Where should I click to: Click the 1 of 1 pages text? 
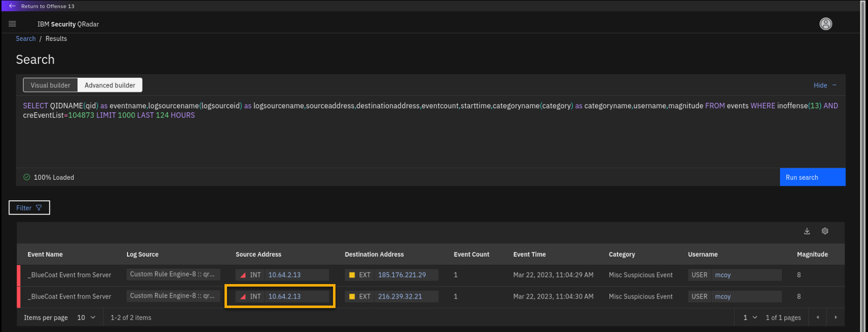tap(783, 318)
